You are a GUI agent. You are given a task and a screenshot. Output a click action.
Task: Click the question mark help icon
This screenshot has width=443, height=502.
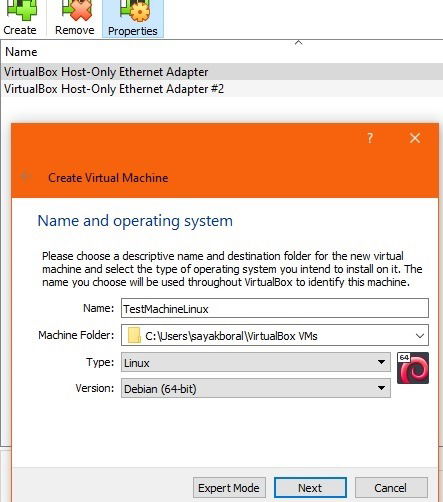(x=370, y=138)
